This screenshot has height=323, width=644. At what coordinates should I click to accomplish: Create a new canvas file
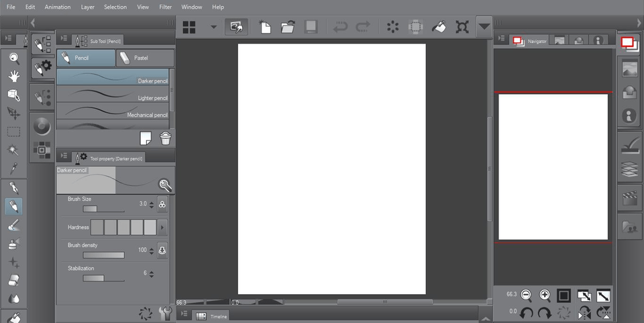click(265, 27)
